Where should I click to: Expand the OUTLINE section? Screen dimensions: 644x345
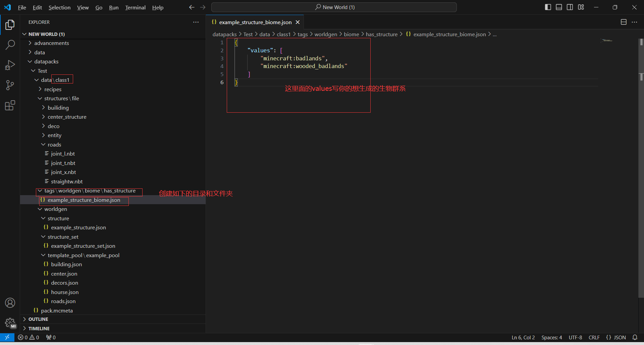coord(113,319)
